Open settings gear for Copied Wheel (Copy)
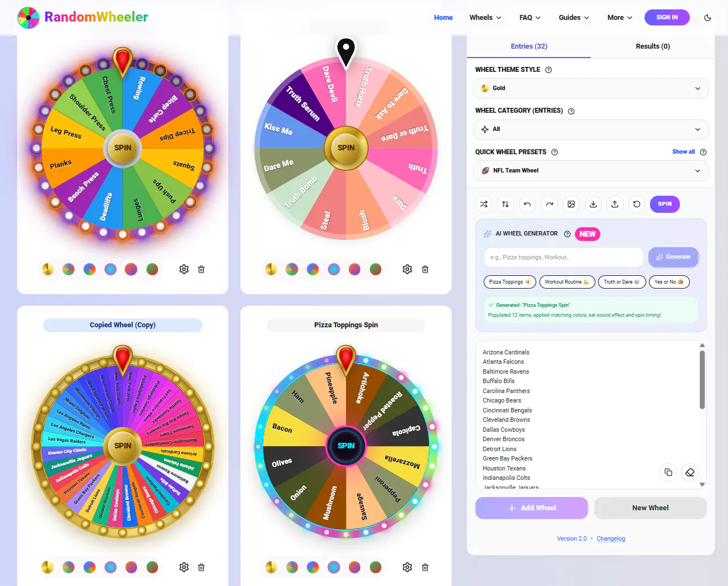 184,567
